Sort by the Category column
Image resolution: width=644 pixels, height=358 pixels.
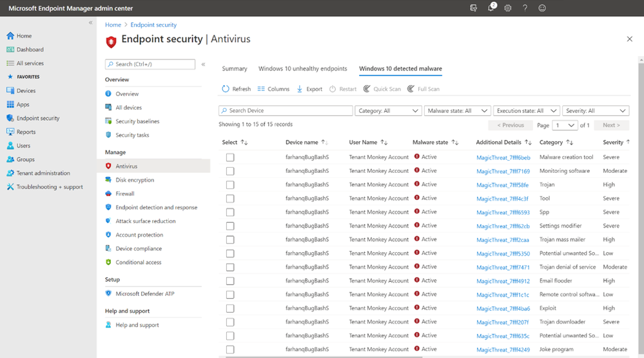pyautogui.click(x=556, y=142)
